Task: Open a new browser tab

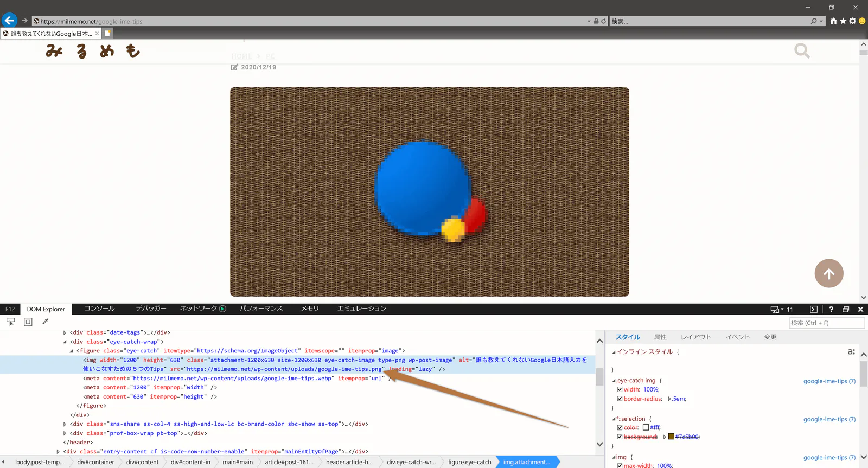Action: pos(107,33)
